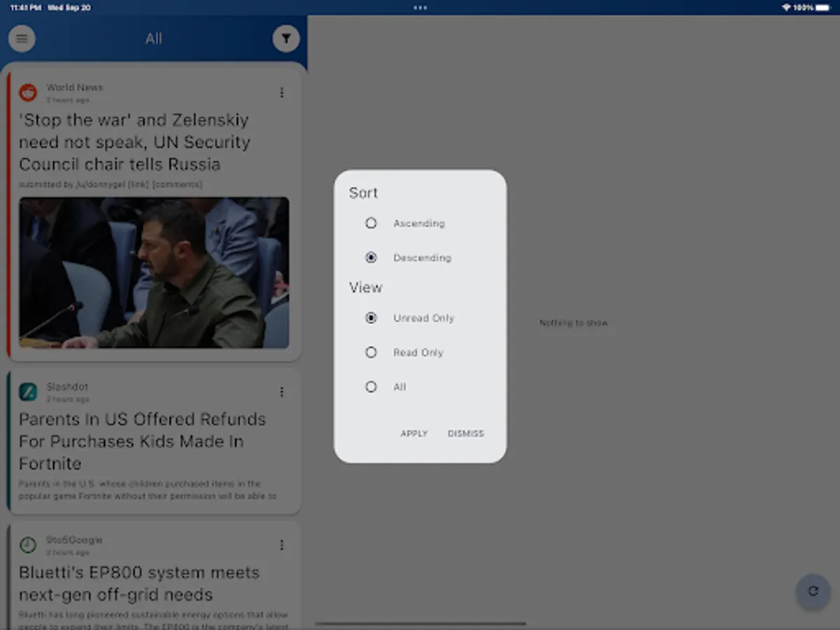
Task: Click the Bluetti article summary text
Action: click(x=153, y=619)
